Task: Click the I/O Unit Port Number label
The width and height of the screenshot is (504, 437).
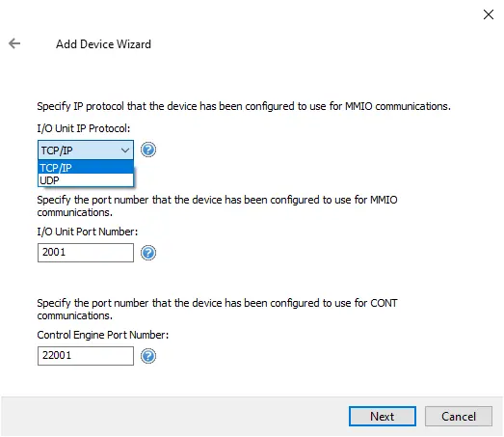Action: pyautogui.click(x=88, y=232)
